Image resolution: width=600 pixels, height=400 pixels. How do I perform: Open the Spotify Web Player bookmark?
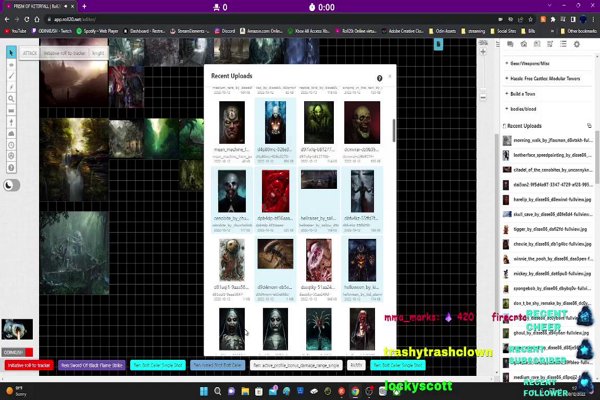98,31
